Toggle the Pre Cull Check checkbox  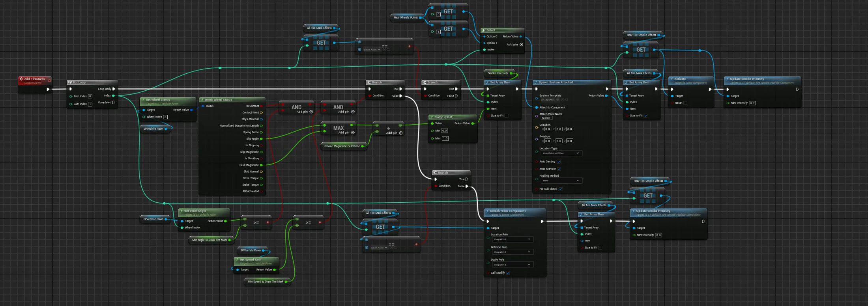tap(561, 189)
